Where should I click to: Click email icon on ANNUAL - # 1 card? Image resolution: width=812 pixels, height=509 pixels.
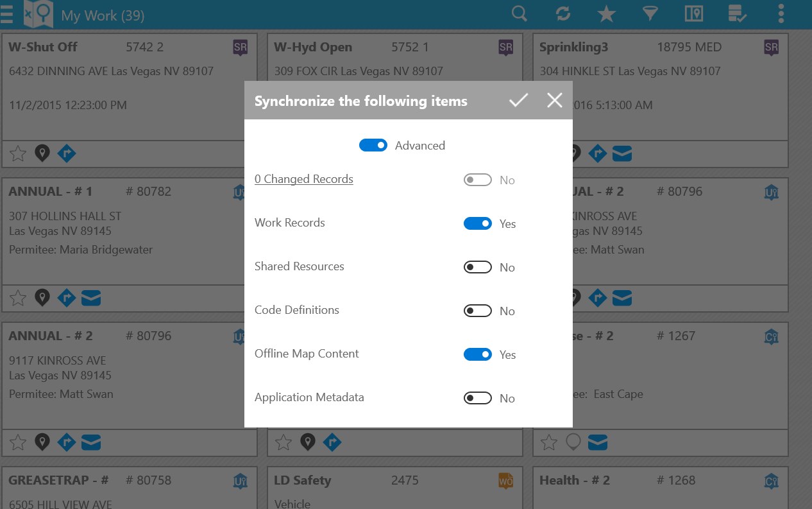pos(91,298)
